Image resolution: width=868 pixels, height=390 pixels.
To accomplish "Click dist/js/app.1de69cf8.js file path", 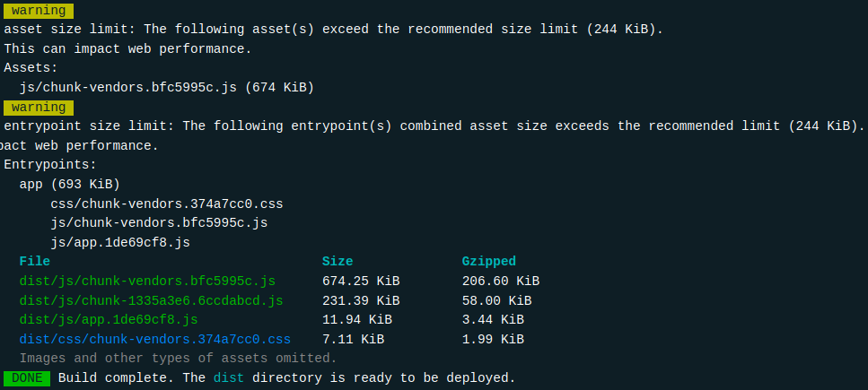I will 109,319.
